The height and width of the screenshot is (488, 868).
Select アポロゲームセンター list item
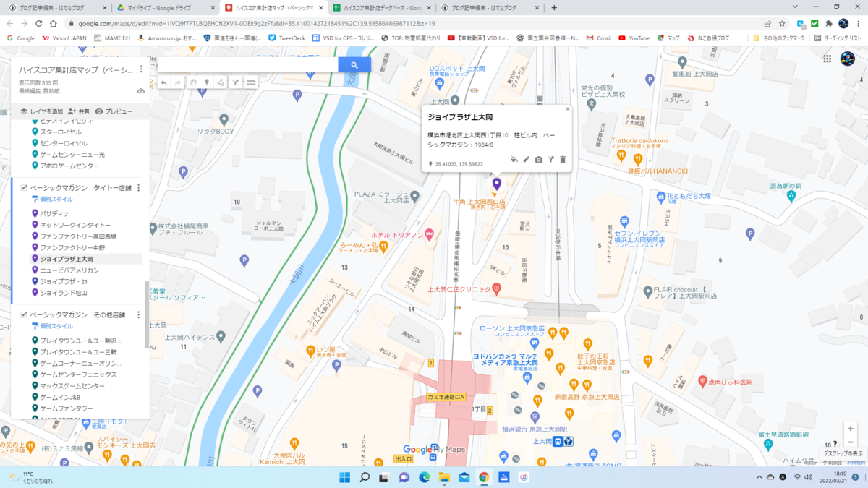(69, 166)
